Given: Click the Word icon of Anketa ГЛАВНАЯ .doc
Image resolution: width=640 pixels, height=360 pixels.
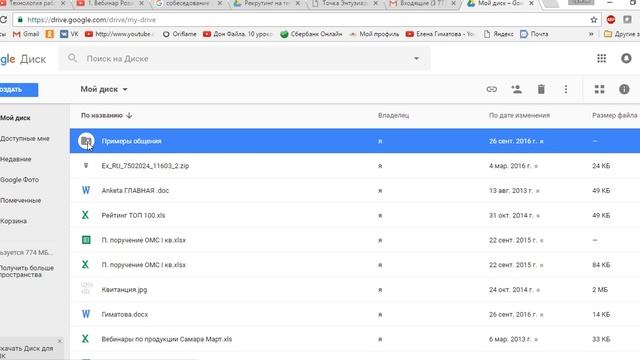Looking at the screenshot, I should click(86, 191).
